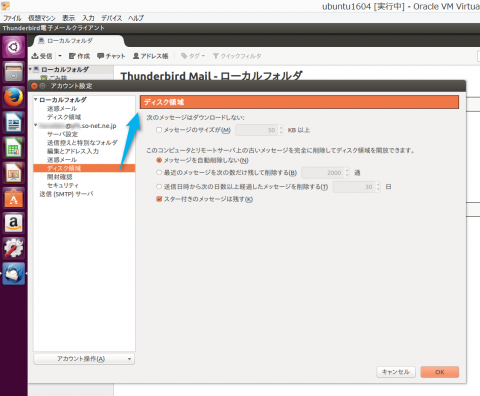Open チャット chat toolbar button
The height and width of the screenshot is (396, 480).
point(111,56)
